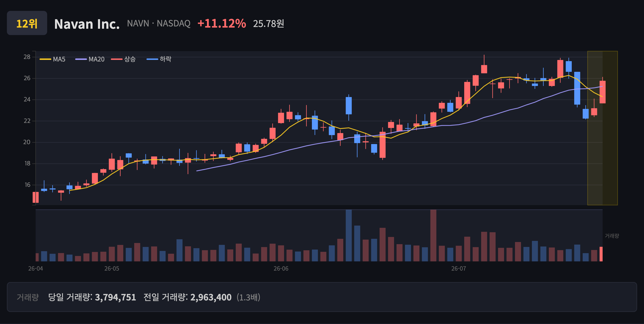644x324 pixels.
Task: Click the NAVN · NASDAQ ticker label
Action: pos(159,24)
